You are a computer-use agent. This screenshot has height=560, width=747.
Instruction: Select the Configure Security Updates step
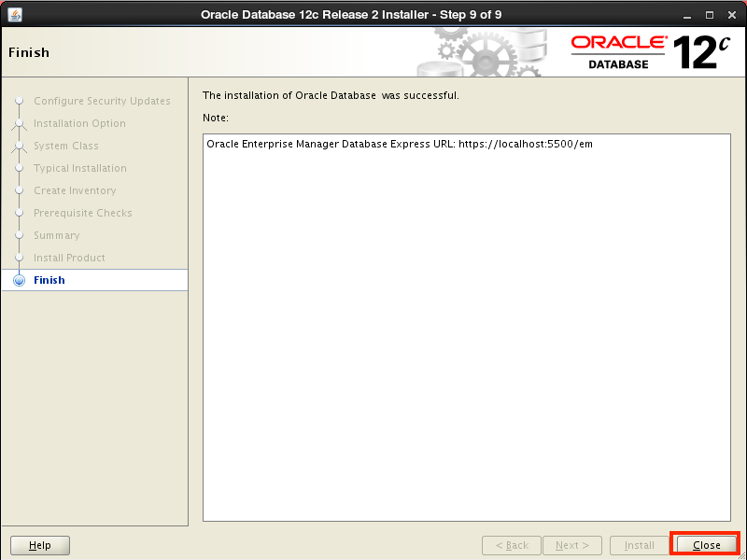click(102, 101)
